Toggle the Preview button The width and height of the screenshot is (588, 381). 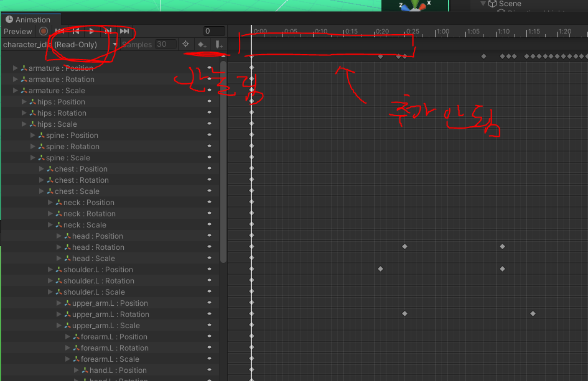[17, 32]
